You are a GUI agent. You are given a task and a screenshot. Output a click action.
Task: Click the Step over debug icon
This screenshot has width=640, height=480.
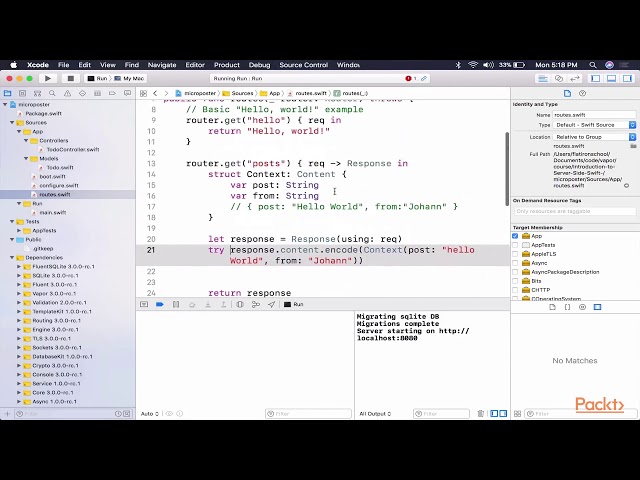[192, 304]
